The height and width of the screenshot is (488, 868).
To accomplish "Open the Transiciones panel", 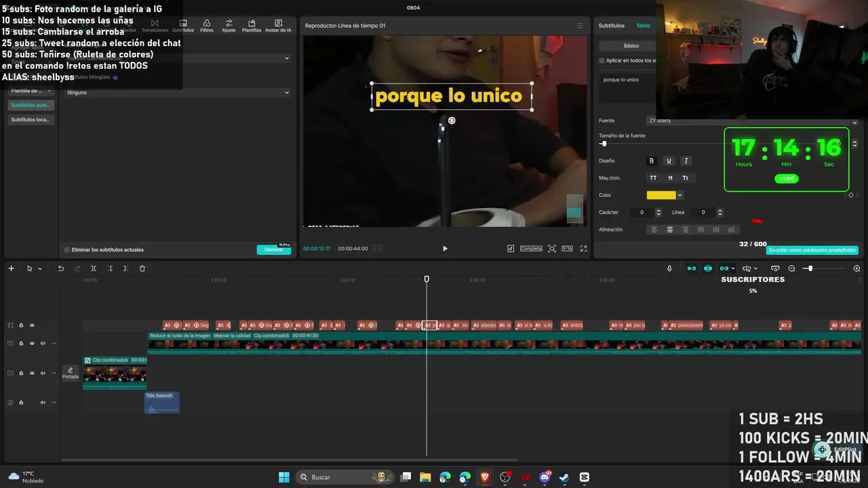I will click(x=155, y=26).
